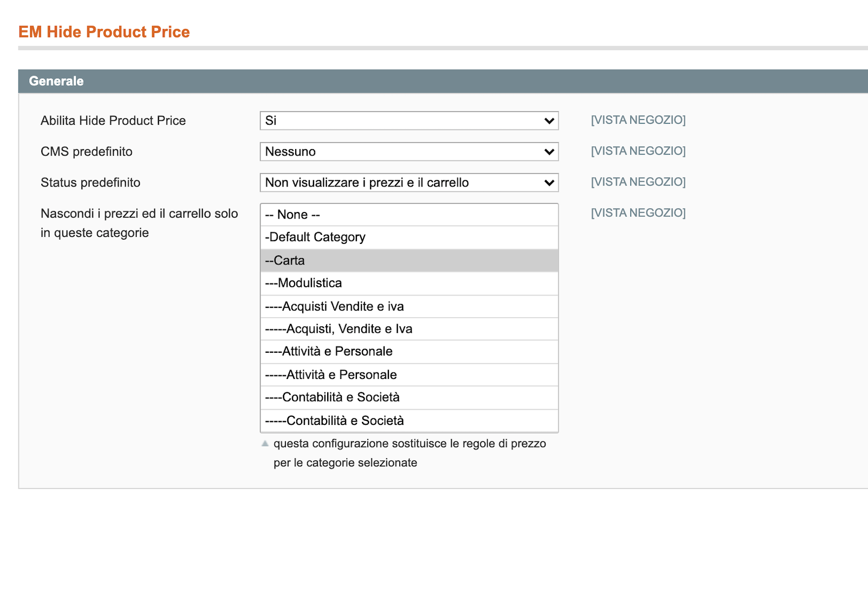868x599 pixels.
Task: Expand the CMS predefinito dropdown
Action: (409, 151)
